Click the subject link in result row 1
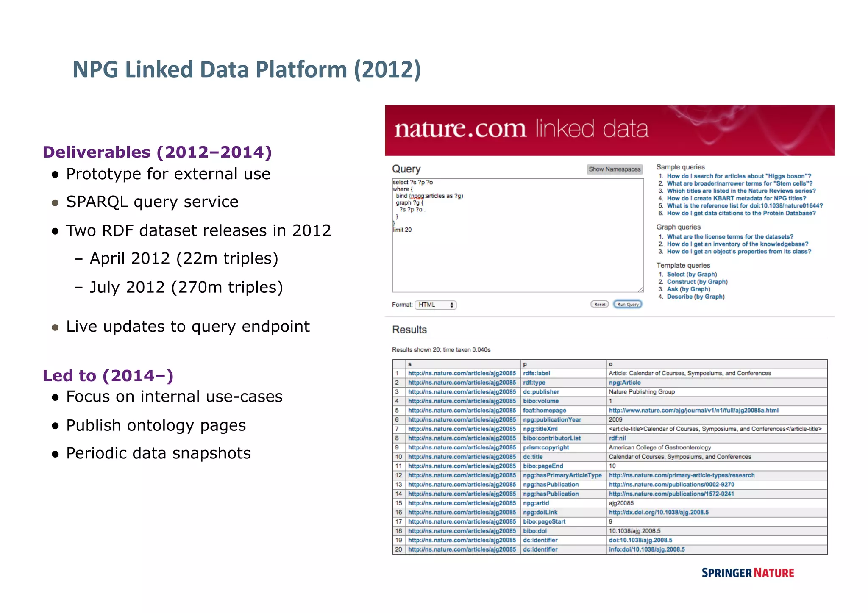Screen dimensions: 868x613 (x=462, y=373)
